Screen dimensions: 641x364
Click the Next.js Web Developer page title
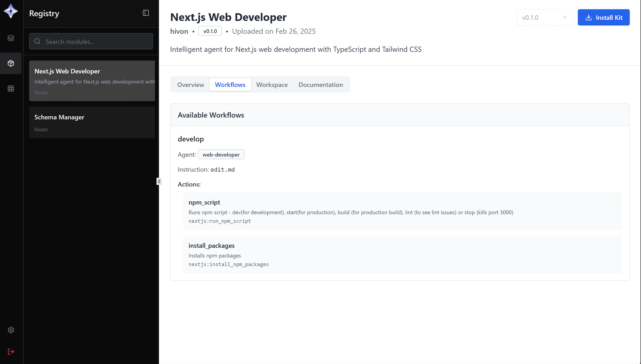click(x=228, y=17)
